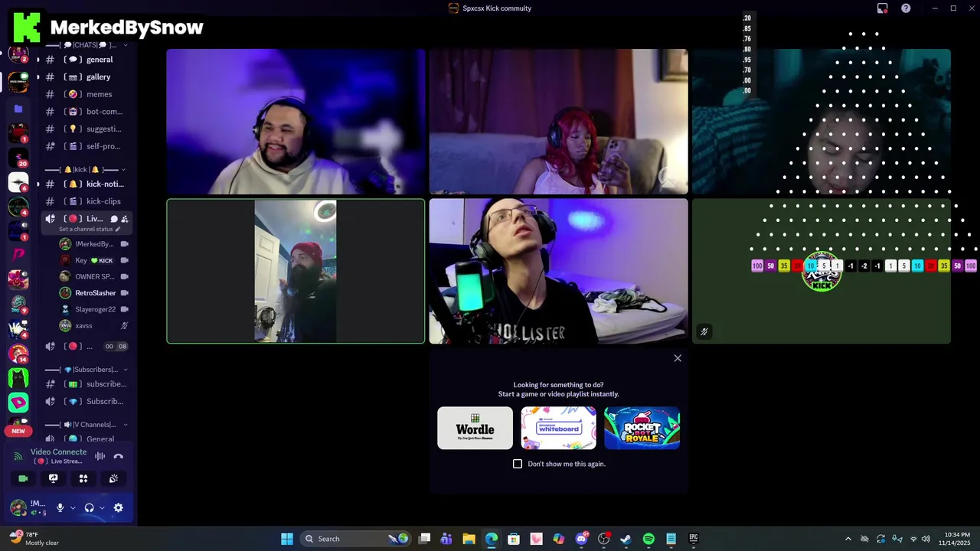Screen dimensions: 980x551
Task: Open the kick-notifications channel
Action: 85,184
